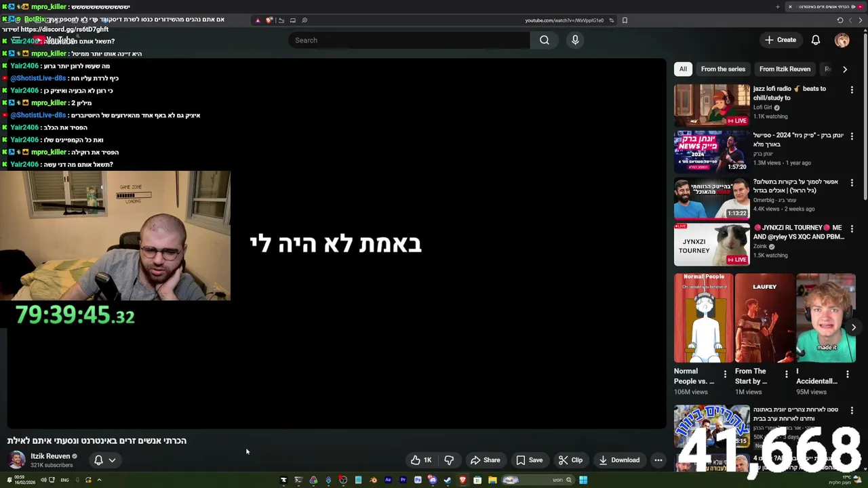Open options for Omerbig video

pos(852,182)
